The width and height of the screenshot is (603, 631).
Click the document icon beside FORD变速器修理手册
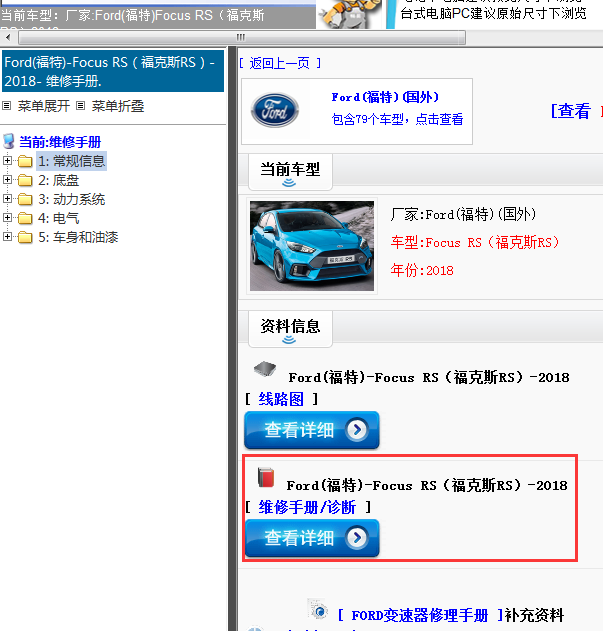coord(318,609)
